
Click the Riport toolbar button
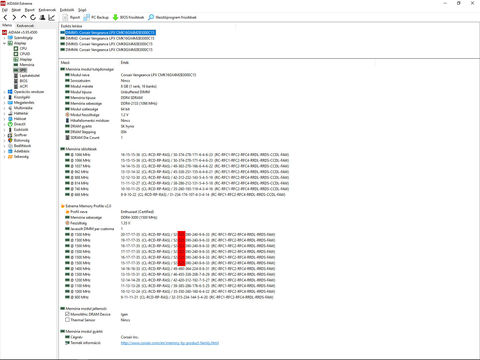71,17
